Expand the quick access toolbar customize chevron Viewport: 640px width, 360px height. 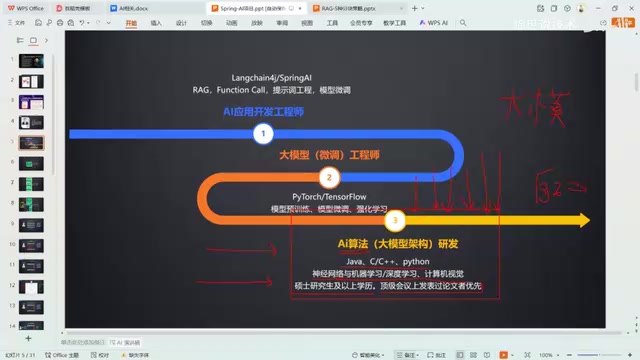click(109, 23)
